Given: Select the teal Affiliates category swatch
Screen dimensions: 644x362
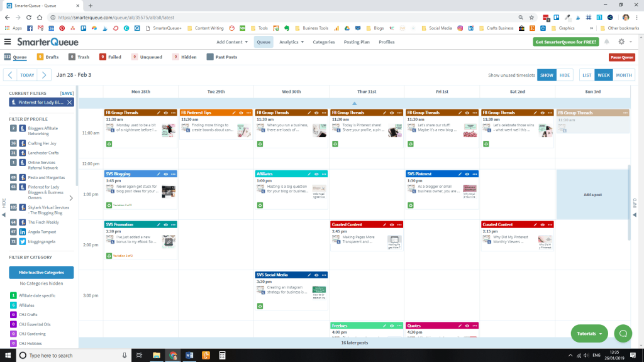Looking at the screenshot, I should 13,305.
